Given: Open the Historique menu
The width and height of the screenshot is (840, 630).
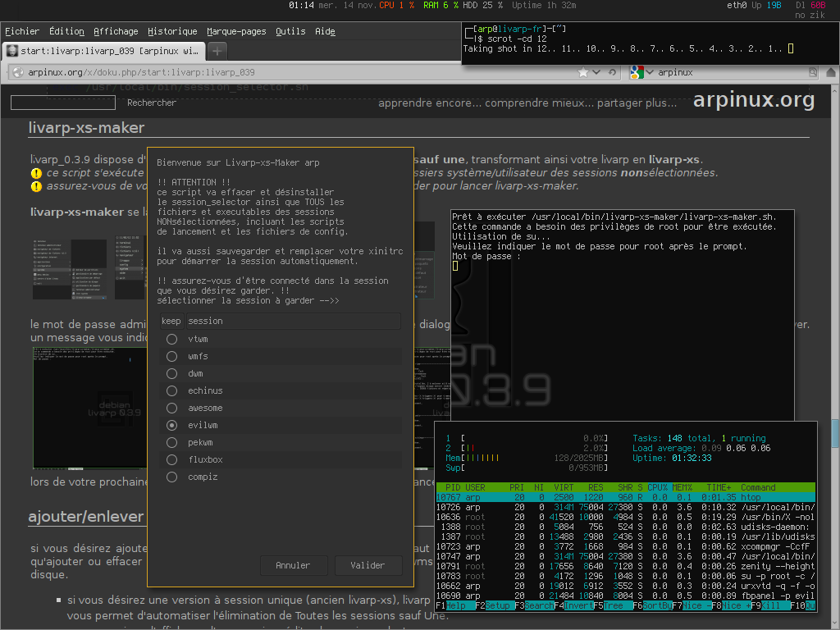Looking at the screenshot, I should pyautogui.click(x=172, y=32).
